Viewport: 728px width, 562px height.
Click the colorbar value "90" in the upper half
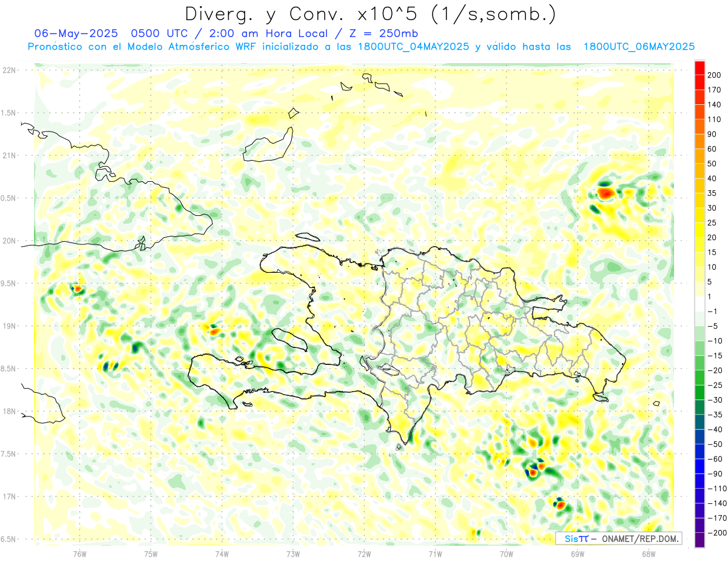coord(713,134)
